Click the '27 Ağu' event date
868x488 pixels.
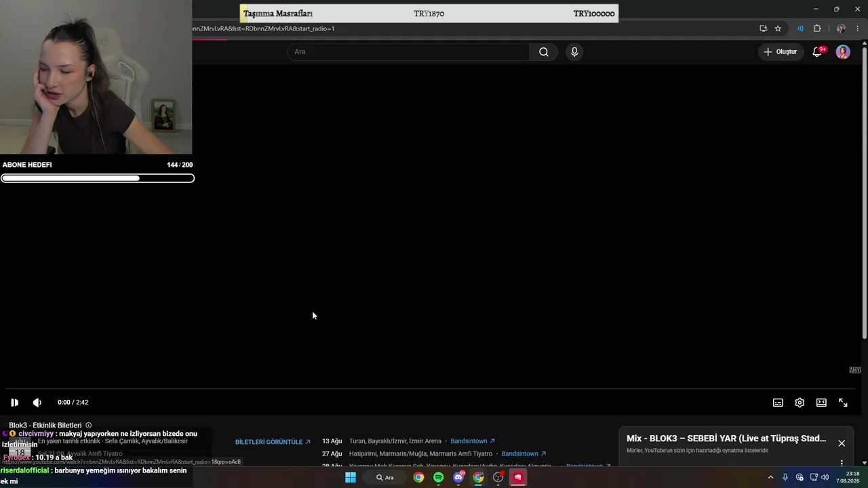pyautogui.click(x=332, y=454)
